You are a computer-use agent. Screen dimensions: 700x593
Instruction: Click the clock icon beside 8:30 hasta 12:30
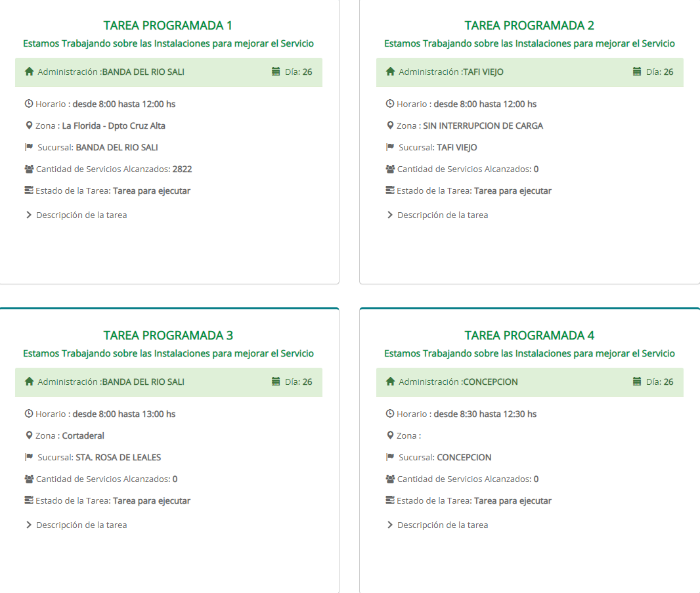pos(390,414)
